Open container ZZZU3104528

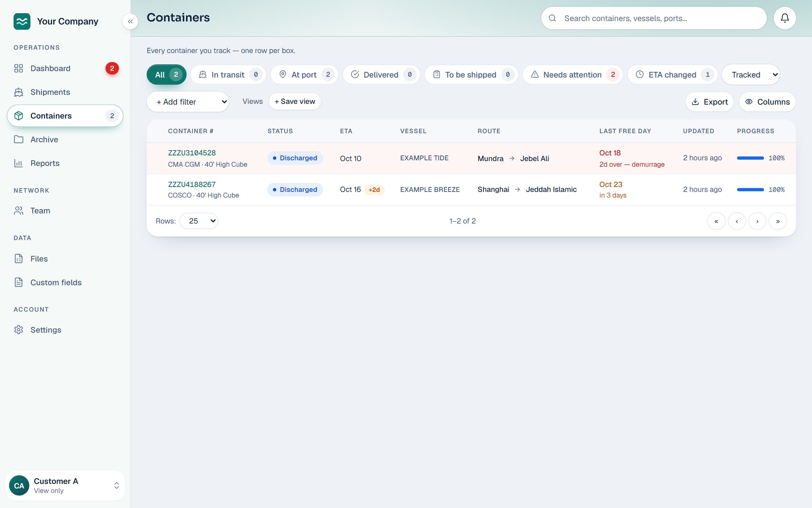192,153
